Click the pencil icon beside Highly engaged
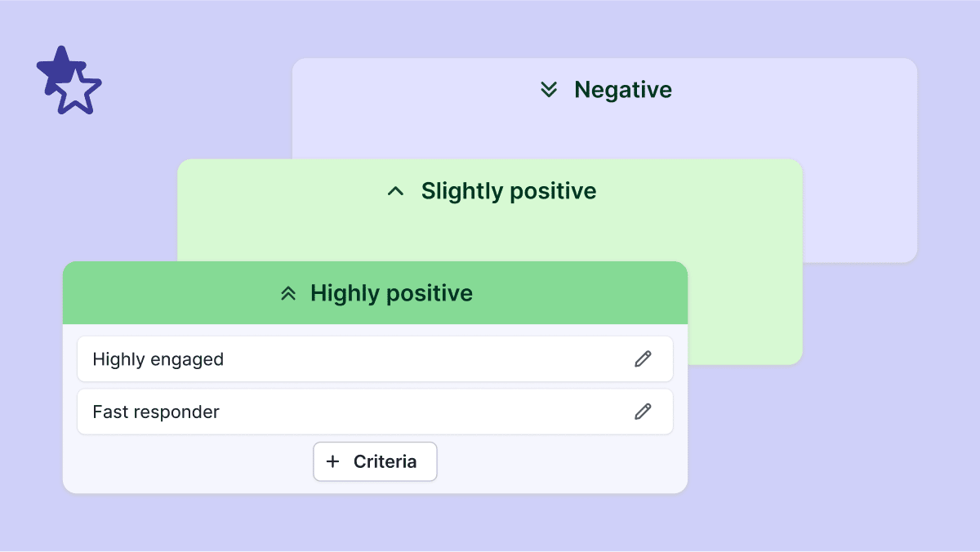The image size is (980, 552). [644, 358]
